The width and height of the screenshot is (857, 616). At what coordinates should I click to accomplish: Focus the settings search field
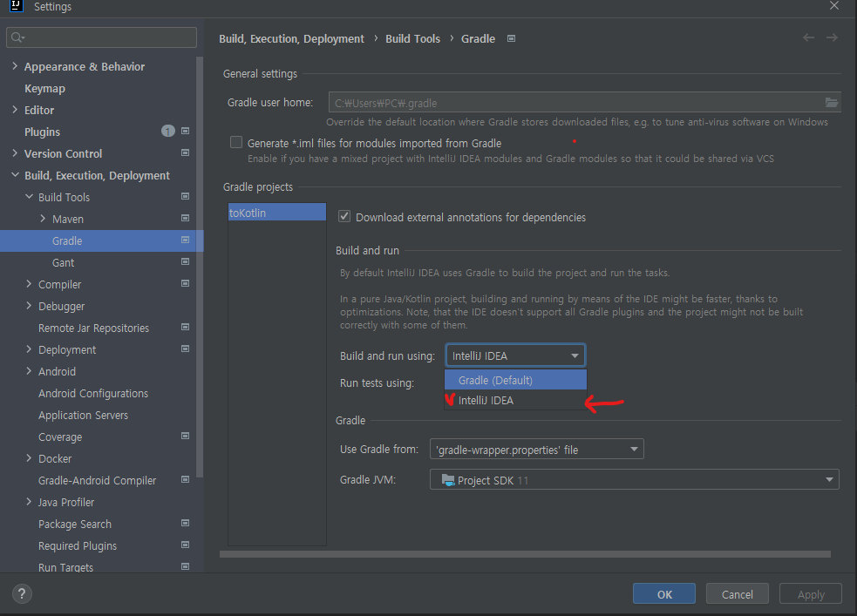pyautogui.click(x=102, y=37)
